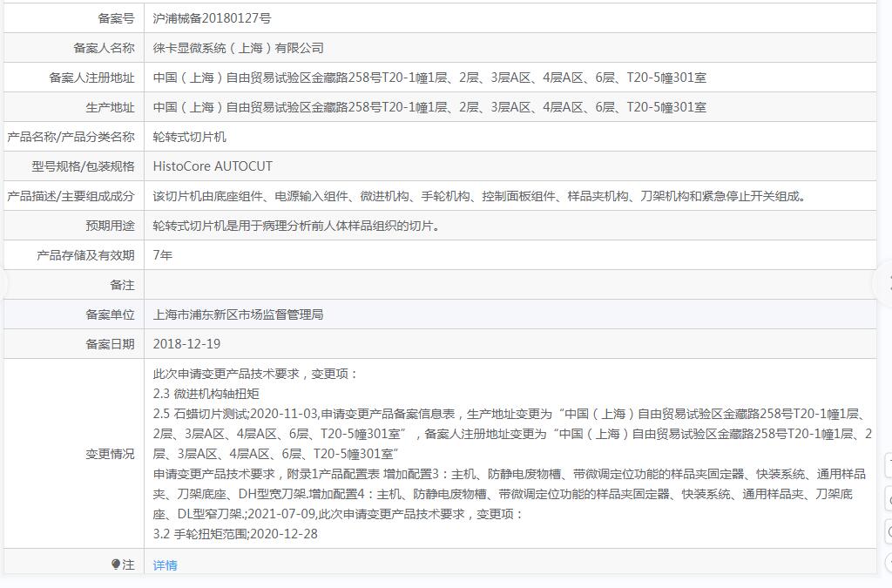
Task: Click the 产品描述/主要组成成分 label
Action: tap(71, 196)
